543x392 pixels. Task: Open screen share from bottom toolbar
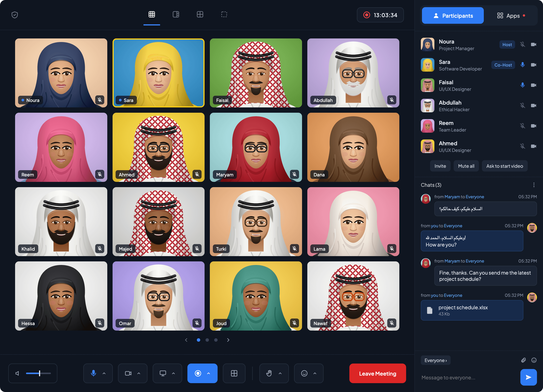pyautogui.click(x=163, y=373)
